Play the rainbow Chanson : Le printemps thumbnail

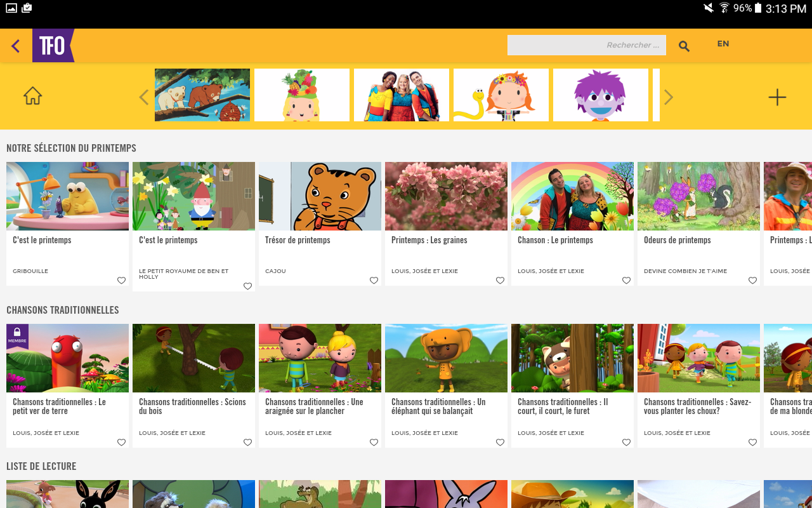pos(572,196)
